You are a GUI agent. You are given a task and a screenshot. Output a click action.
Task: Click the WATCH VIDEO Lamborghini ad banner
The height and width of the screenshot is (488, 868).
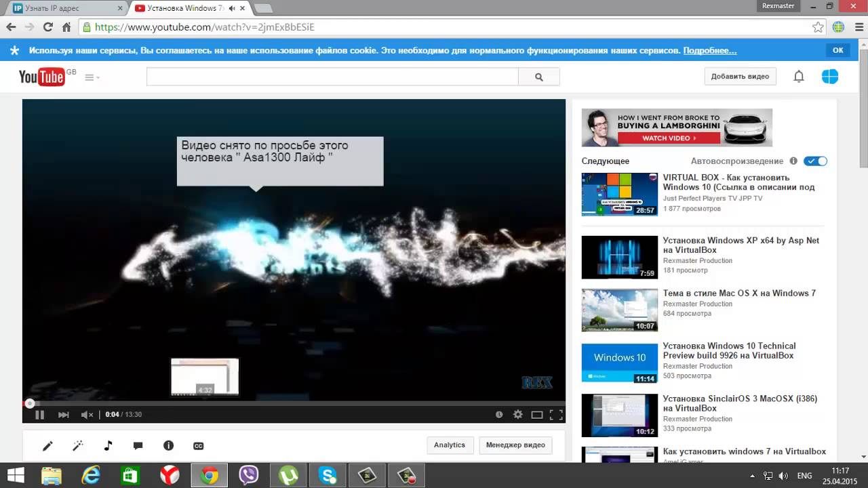pos(677,127)
